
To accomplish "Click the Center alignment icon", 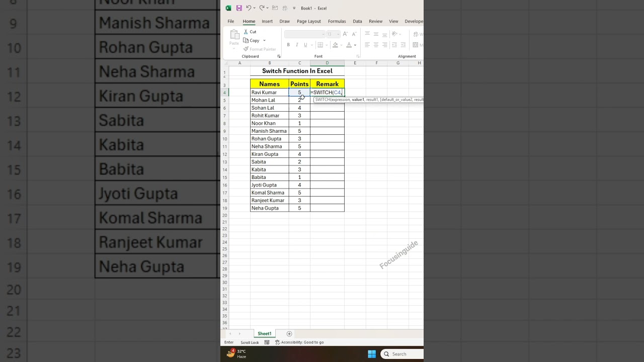I will (376, 45).
